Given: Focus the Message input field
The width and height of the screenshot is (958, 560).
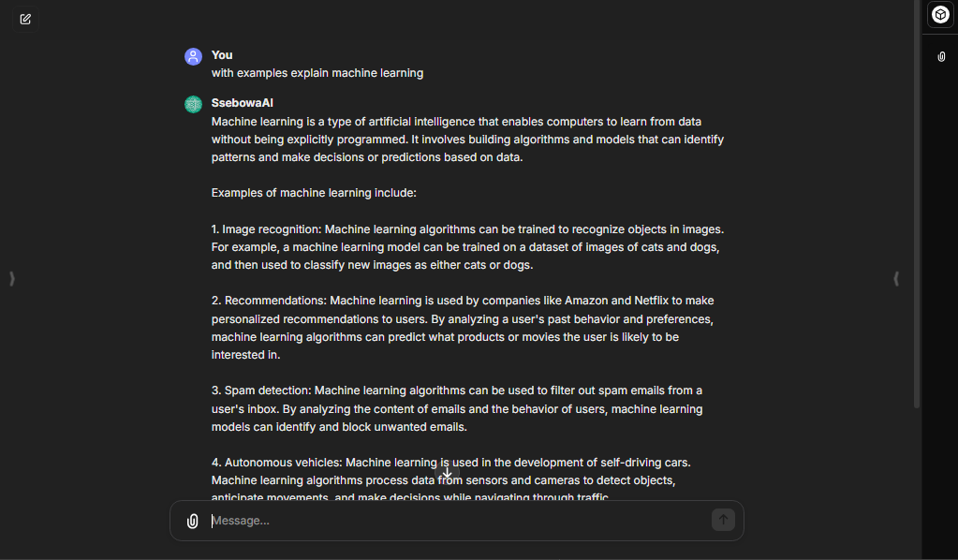Looking at the screenshot, I should coord(459,521).
